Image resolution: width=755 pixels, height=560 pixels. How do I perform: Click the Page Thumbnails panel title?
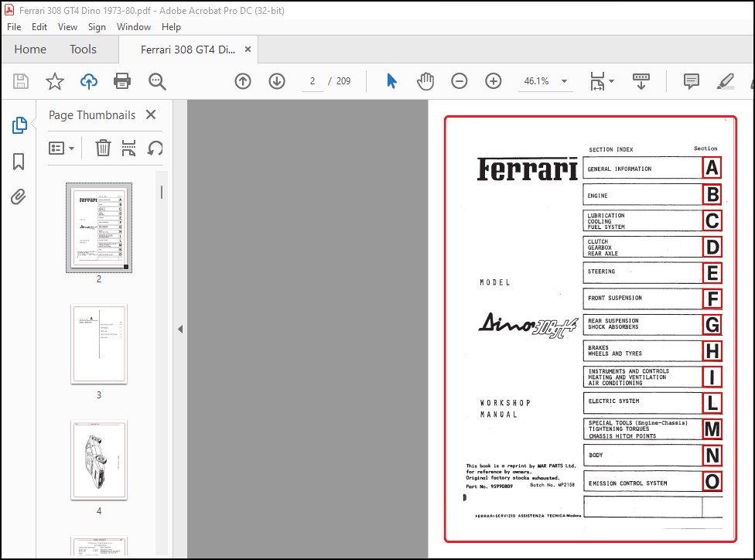[92, 115]
